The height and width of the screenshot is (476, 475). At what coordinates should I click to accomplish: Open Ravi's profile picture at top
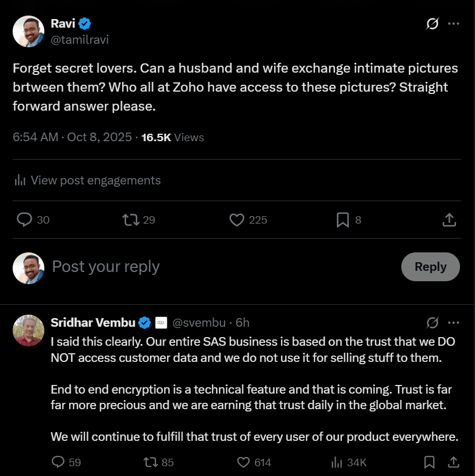tap(29, 31)
